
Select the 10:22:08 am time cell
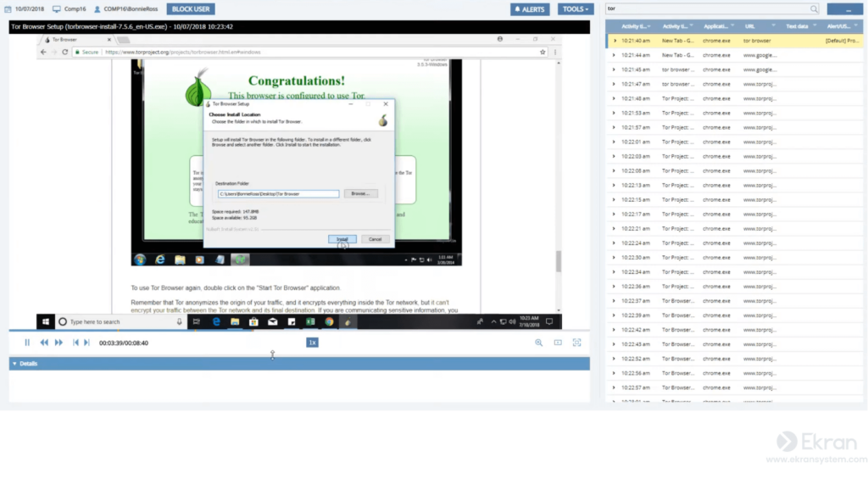point(636,170)
